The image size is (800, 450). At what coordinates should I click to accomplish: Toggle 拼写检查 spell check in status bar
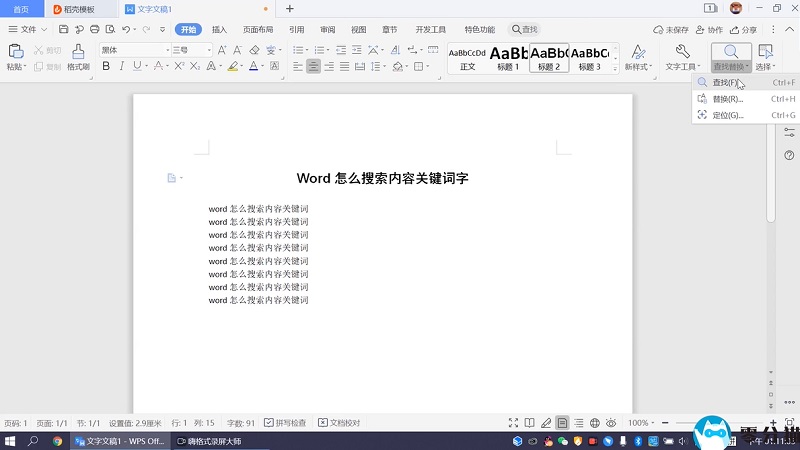(285, 423)
